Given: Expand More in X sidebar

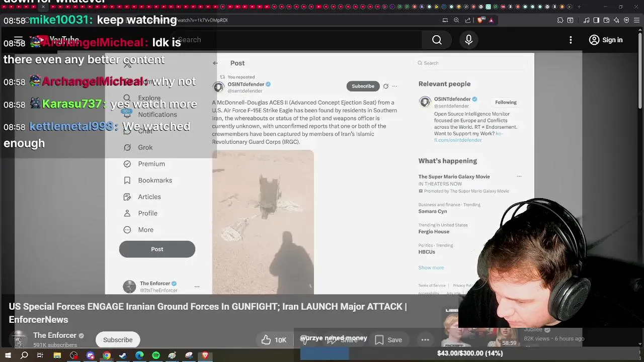Looking at the screenshot, I should (x=138, y=230).
